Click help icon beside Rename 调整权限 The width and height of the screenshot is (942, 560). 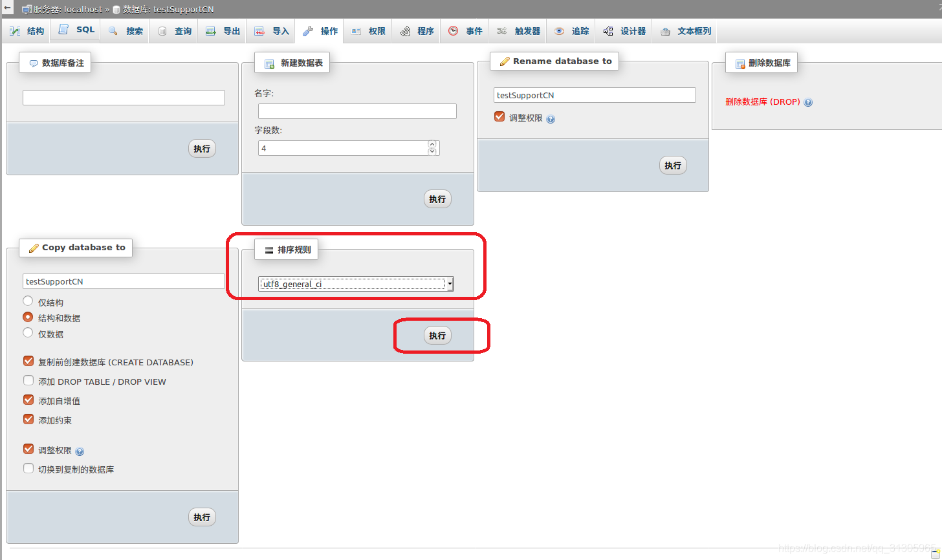(x=551, y=119)
